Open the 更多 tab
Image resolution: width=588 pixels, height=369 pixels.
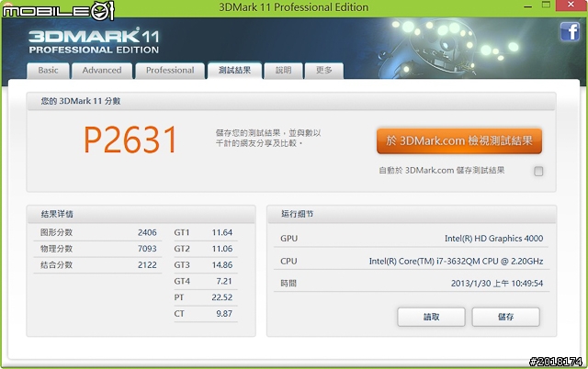[324, 71]
